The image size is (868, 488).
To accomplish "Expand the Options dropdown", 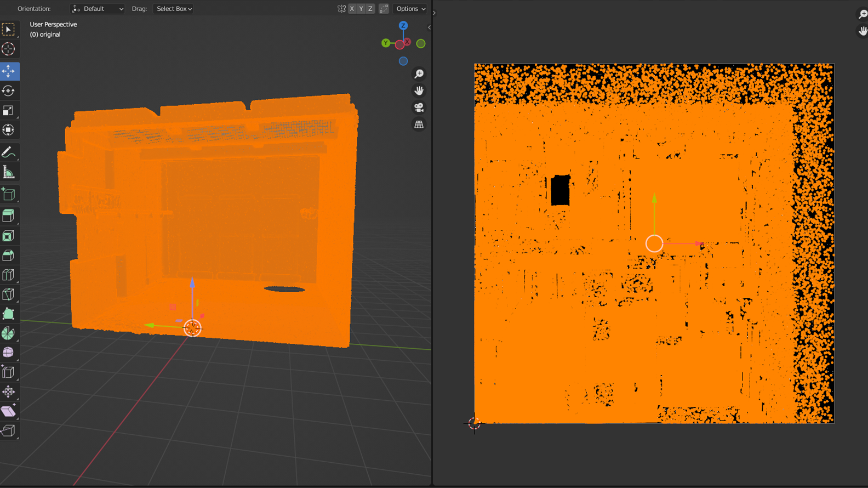I will pyautogui.click(x=410, y=9).
